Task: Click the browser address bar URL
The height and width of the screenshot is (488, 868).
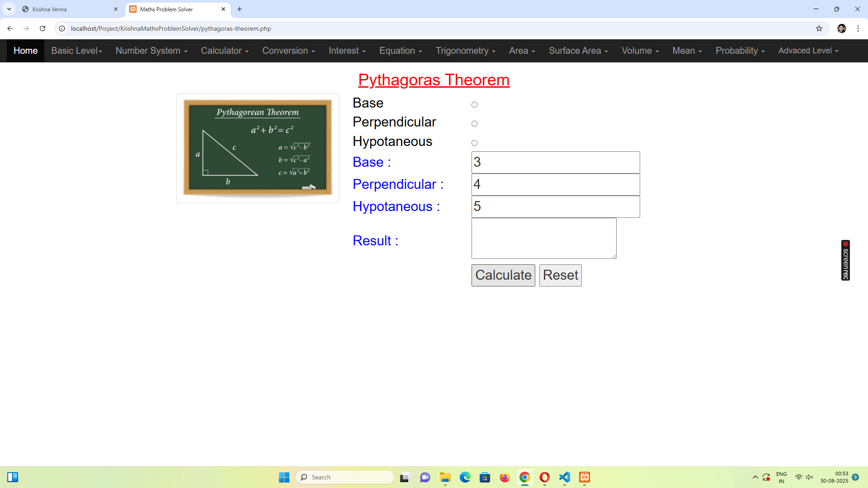Action: coord(171,28)
